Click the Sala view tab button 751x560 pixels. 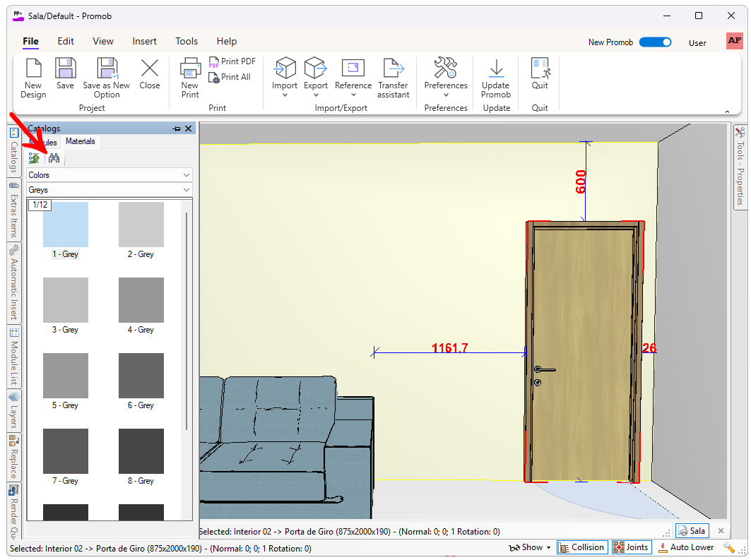pos(692,531)
